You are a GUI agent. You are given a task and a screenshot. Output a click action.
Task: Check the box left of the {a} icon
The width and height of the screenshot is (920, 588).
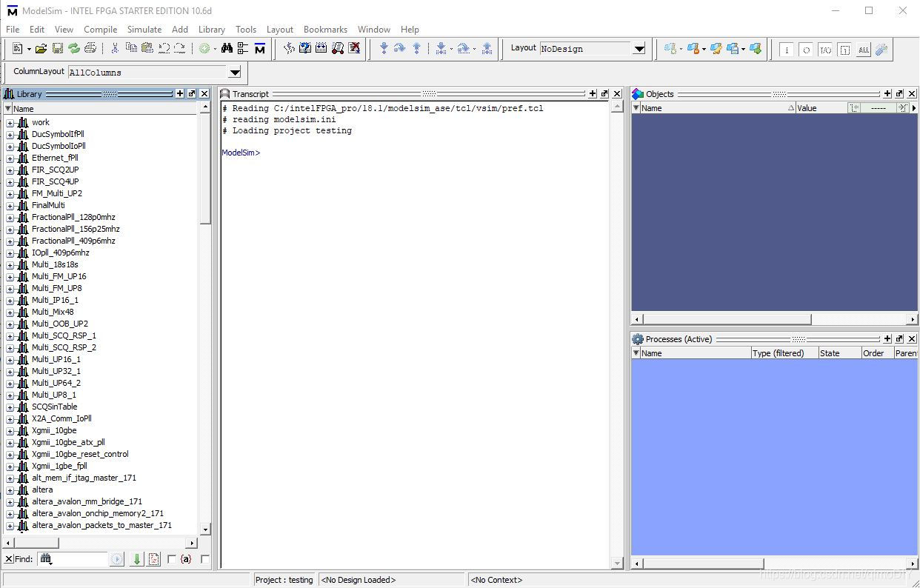point(172,559)
